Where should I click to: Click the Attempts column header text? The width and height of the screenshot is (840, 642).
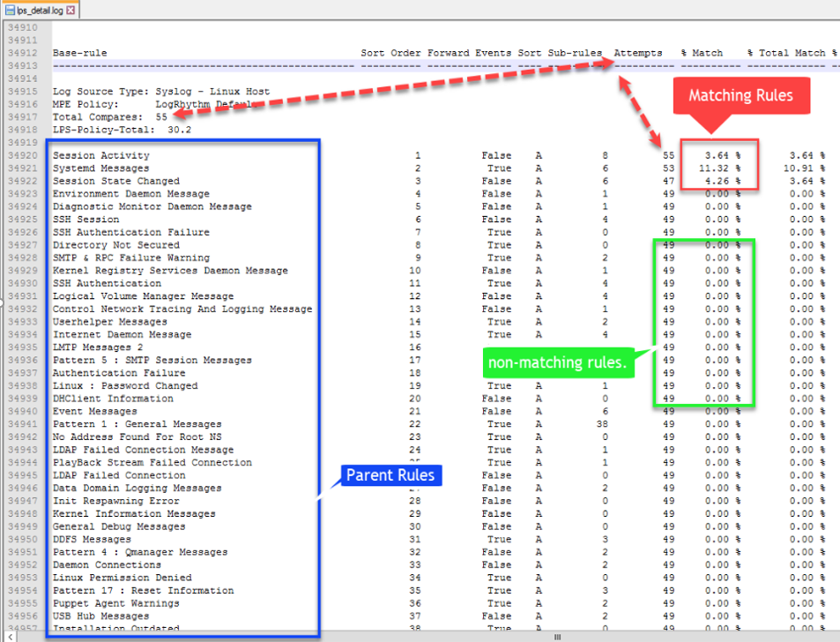pos(637,53)
